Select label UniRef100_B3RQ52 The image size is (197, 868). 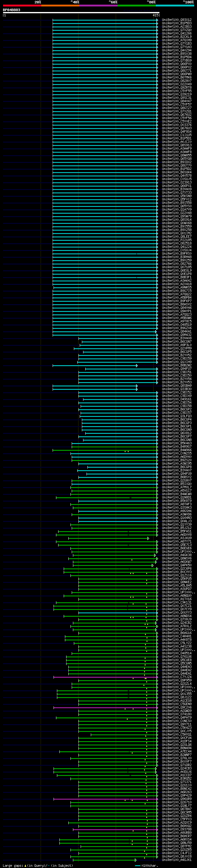tap(177, 779)
